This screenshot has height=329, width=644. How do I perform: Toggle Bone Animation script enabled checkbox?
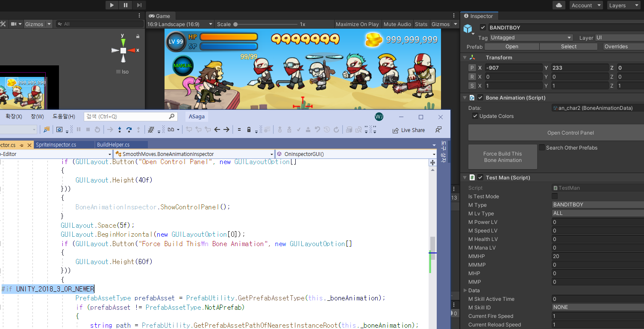click(x=480, y=97)
